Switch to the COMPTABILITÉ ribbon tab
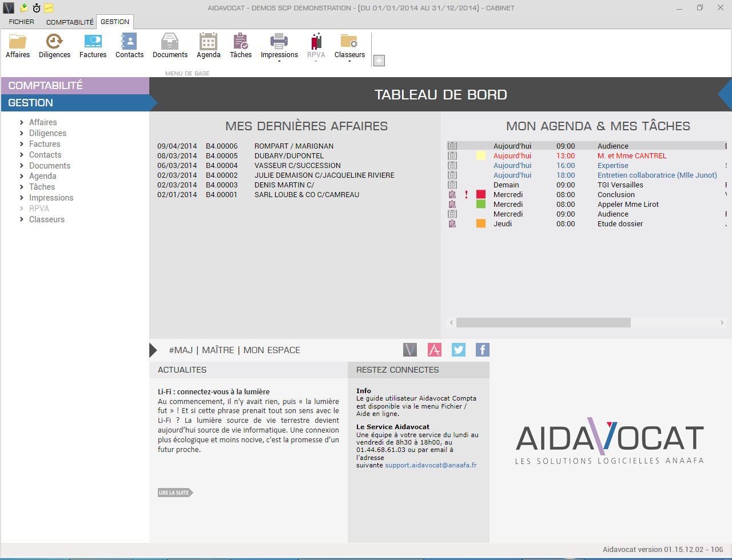Viewport: 732px width, 560px height. [x=70, y=22]
